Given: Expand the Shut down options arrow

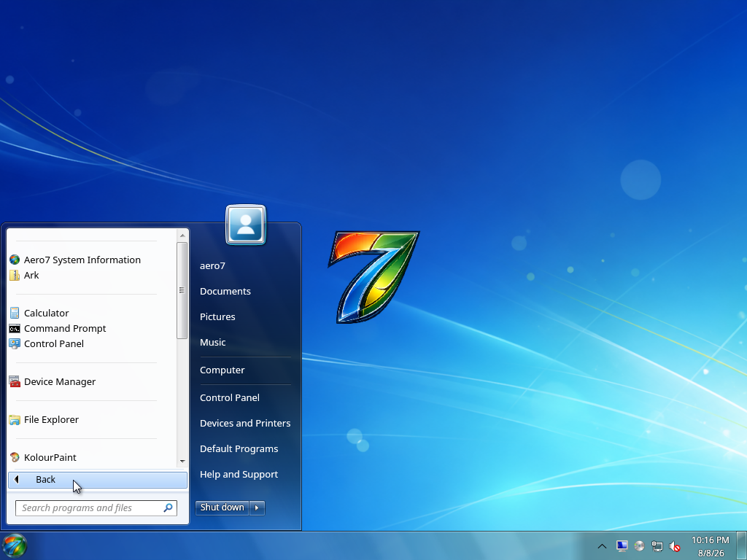Looking at the screenshot, I should pyautogui.click(x=257, y=507).
